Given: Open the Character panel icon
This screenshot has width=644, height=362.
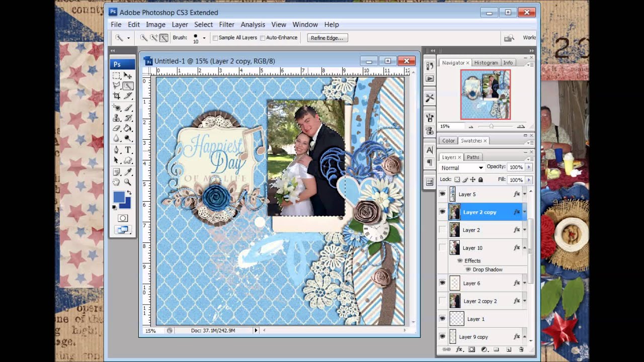Looking at the screenshot, I should 430,150.
